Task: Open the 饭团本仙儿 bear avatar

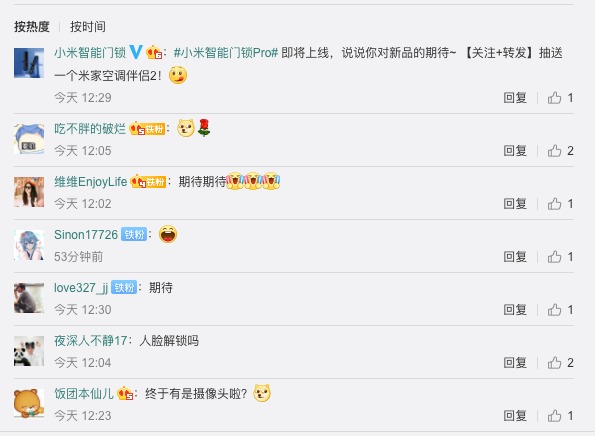Action: pyautogui.click(x=29, y=404)
